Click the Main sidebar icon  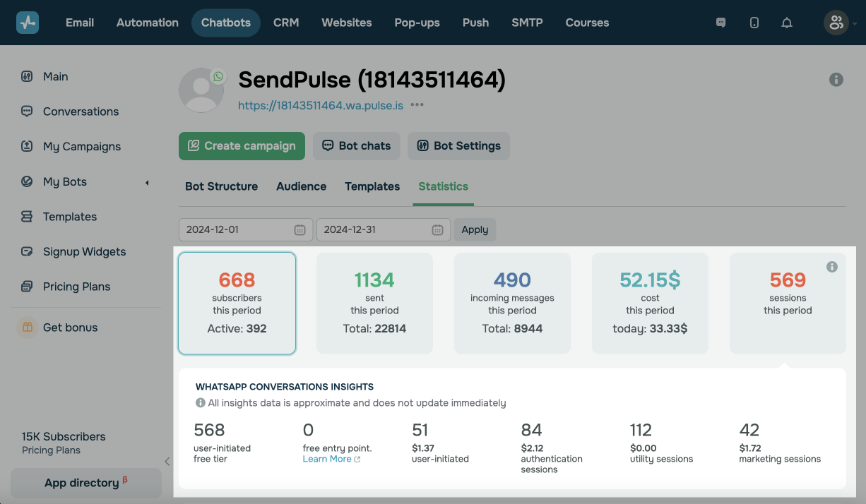click(x=27, y=76)
